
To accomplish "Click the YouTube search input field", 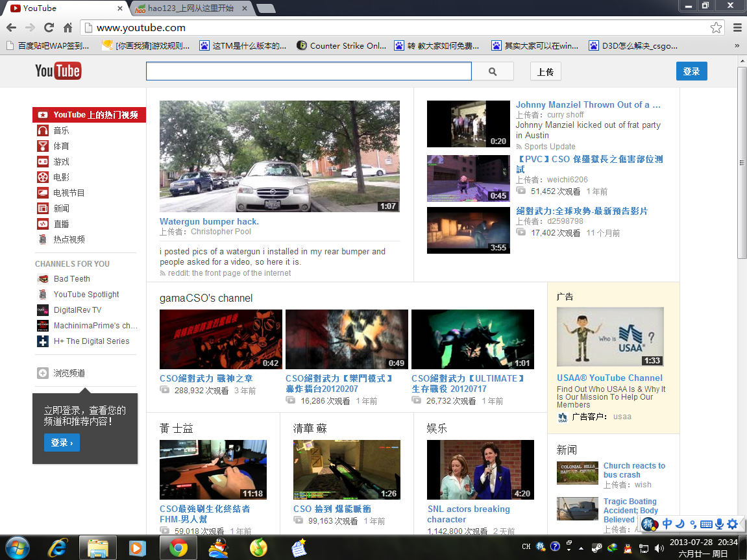I will coord(309,71).
